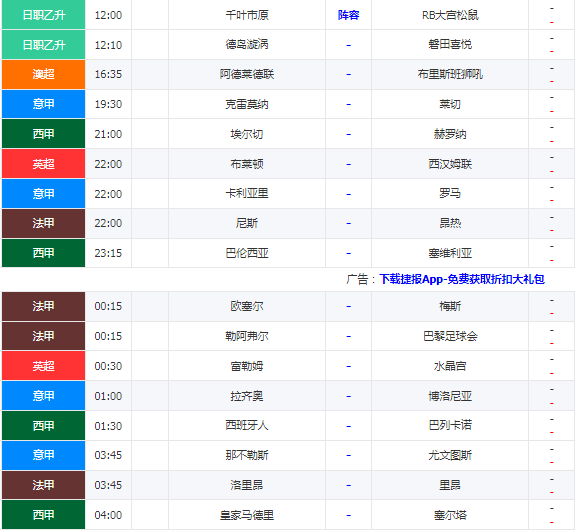
Task: Click home team 卡利亚里
Action: coord(247,194)
